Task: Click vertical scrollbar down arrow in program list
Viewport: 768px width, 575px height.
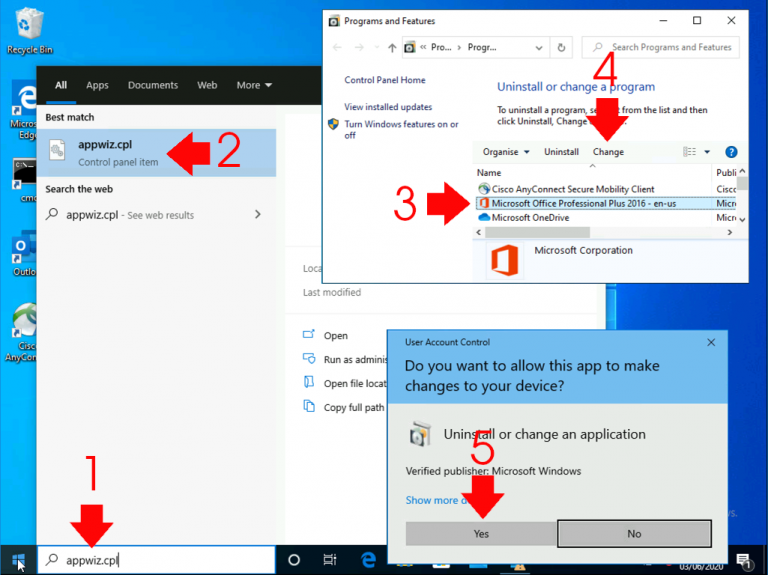Action: point(743,219)
